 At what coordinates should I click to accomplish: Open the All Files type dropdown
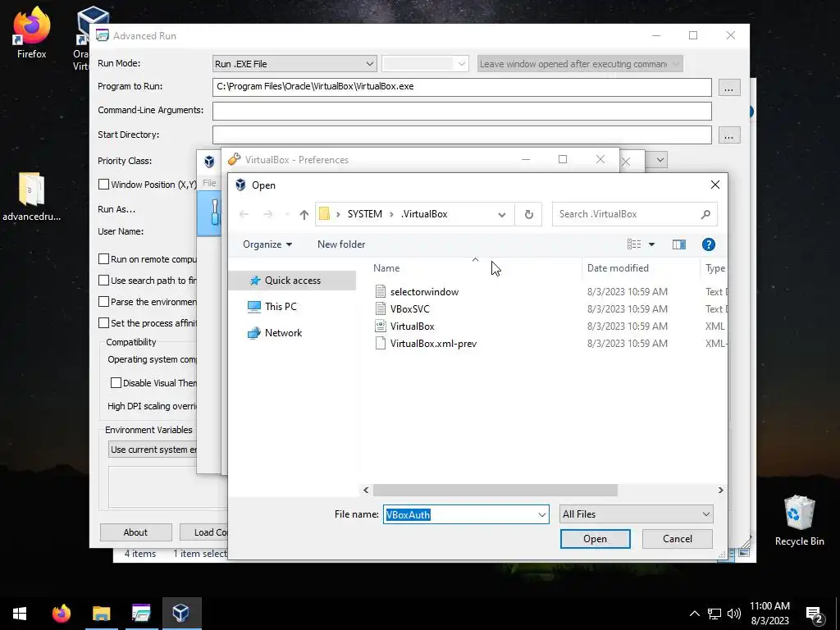(x=636, y=514)
